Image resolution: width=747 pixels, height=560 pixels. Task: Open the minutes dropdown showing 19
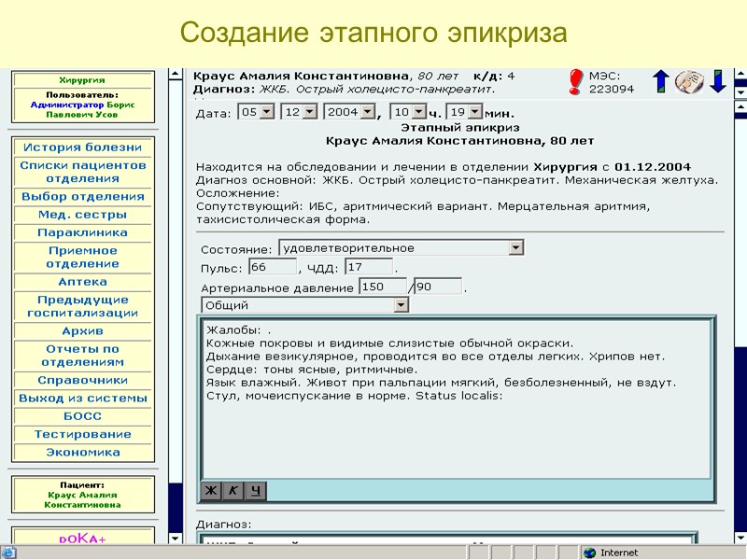[x=464, y=112]
